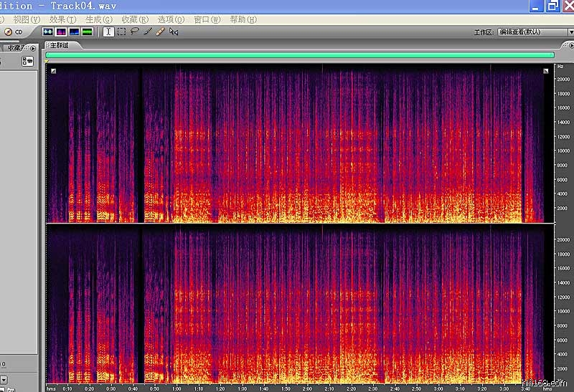Open the 效果(T) menu
The height and width of the screenshot is (392, 574).
click(x=62, y=19)
